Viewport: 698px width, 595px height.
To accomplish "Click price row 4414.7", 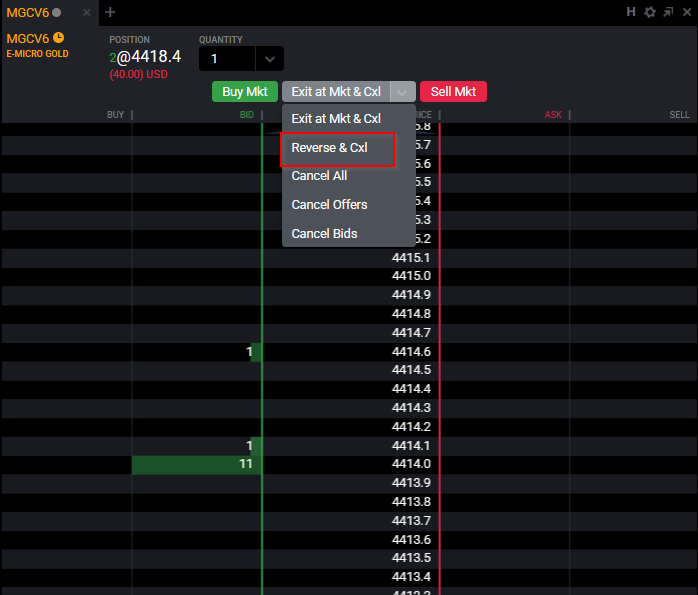I will [x=351, y=332].
